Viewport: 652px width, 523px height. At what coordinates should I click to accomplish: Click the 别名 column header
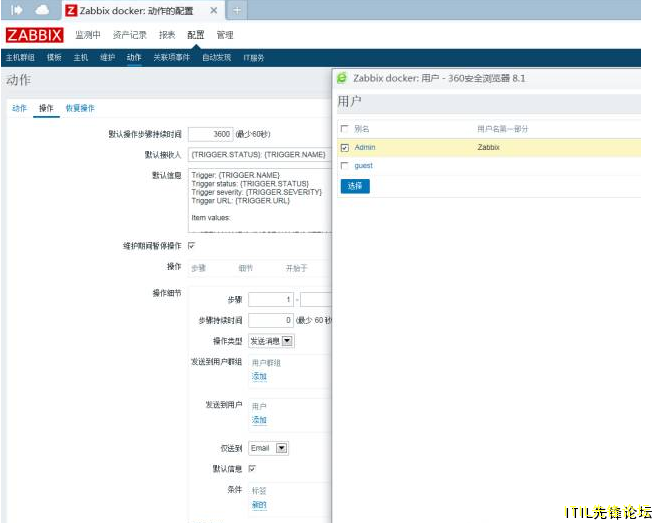coord(361,129)
